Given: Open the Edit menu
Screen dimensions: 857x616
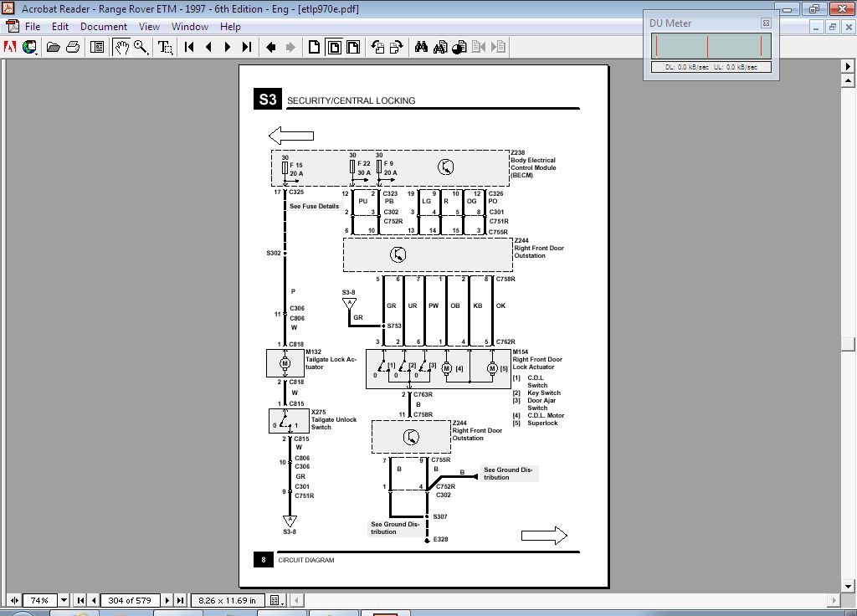Looking at the screenshot, I should [x=60, y=26].
